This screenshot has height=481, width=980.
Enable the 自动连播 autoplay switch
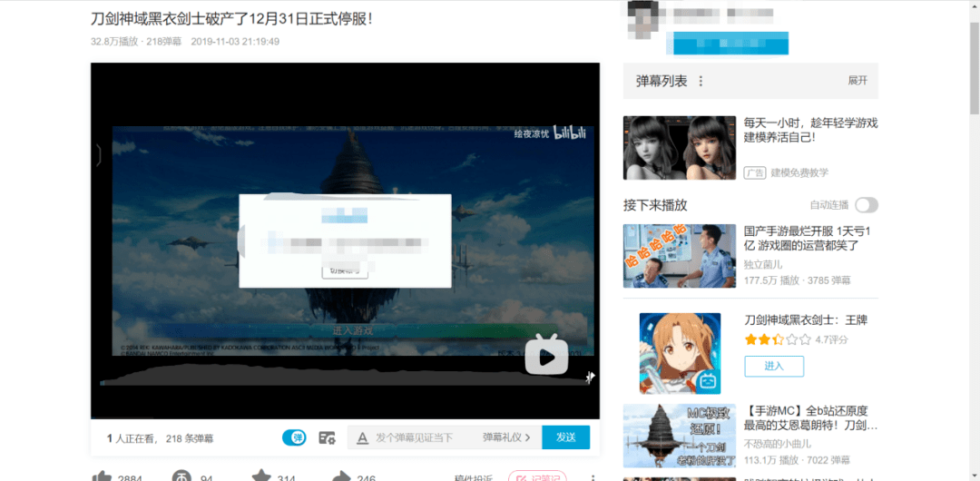[866, 205]
